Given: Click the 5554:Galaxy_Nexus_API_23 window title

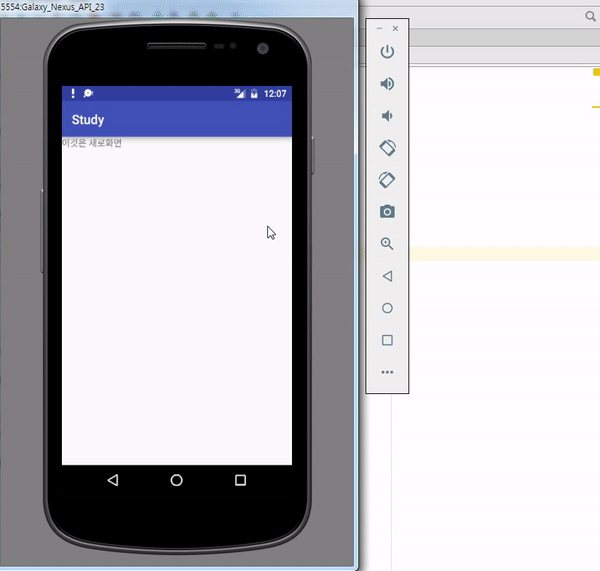Looking at the screenshot, I should tap(52, 7).
